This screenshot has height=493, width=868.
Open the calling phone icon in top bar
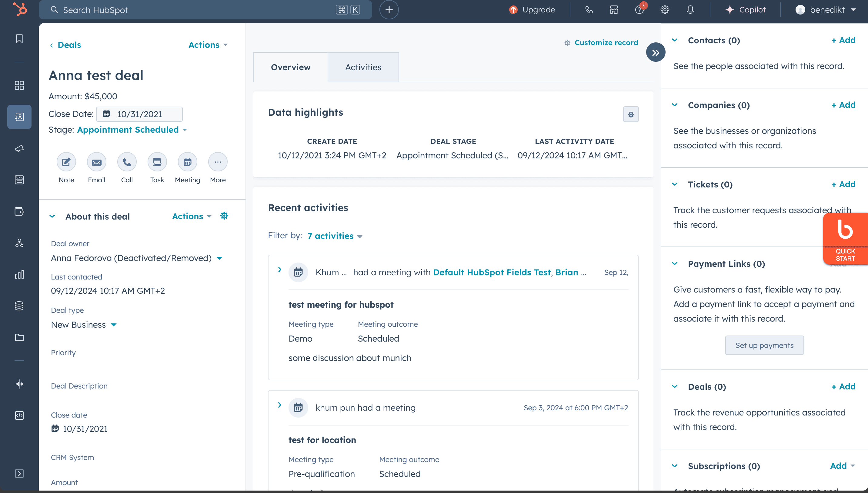[589, 10]
